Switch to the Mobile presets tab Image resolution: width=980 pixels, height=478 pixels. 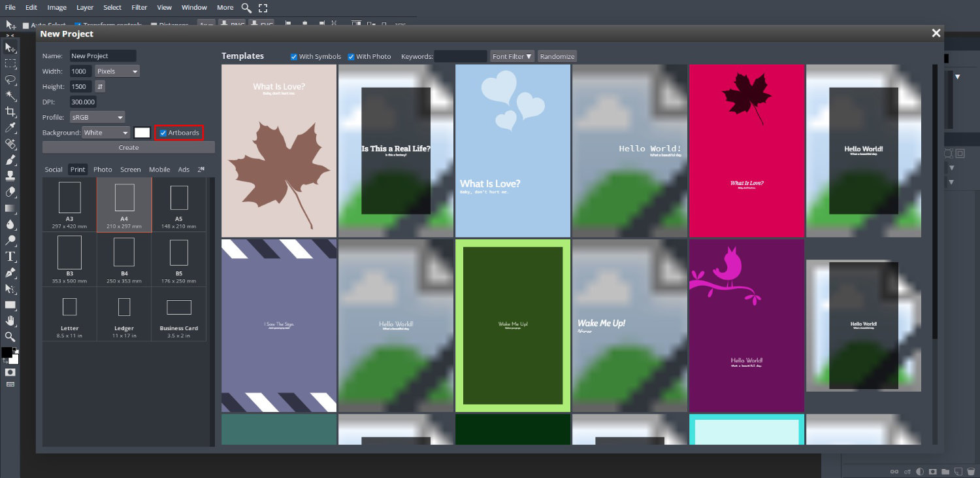(x=159, y=169)
